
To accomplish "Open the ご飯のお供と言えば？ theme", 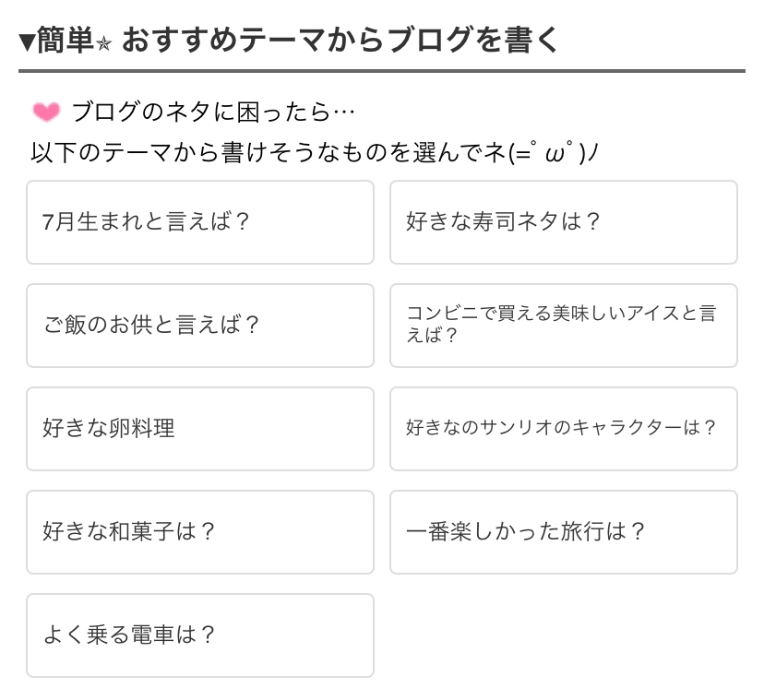I will click(x=200, y=326).
